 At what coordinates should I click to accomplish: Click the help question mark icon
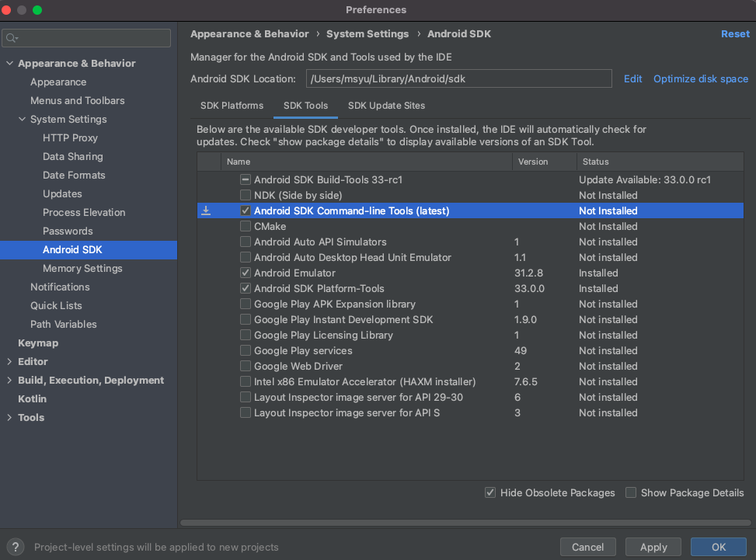coord(16,547)
